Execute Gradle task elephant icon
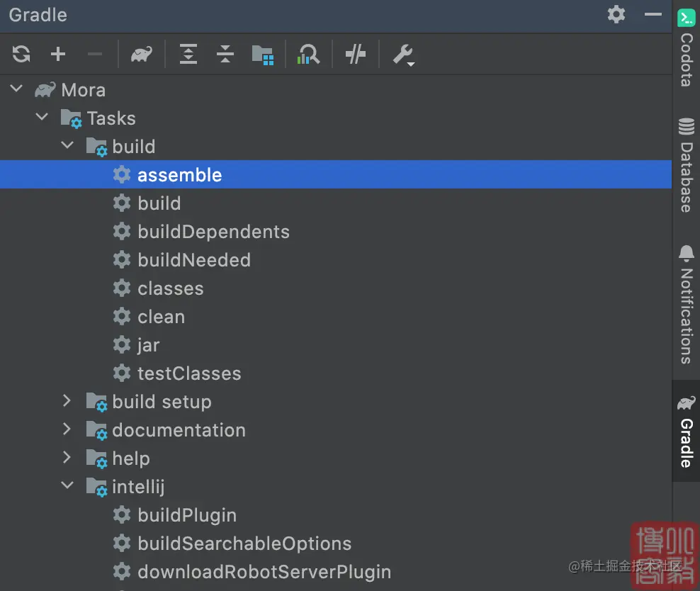 (x=142, y=55)
